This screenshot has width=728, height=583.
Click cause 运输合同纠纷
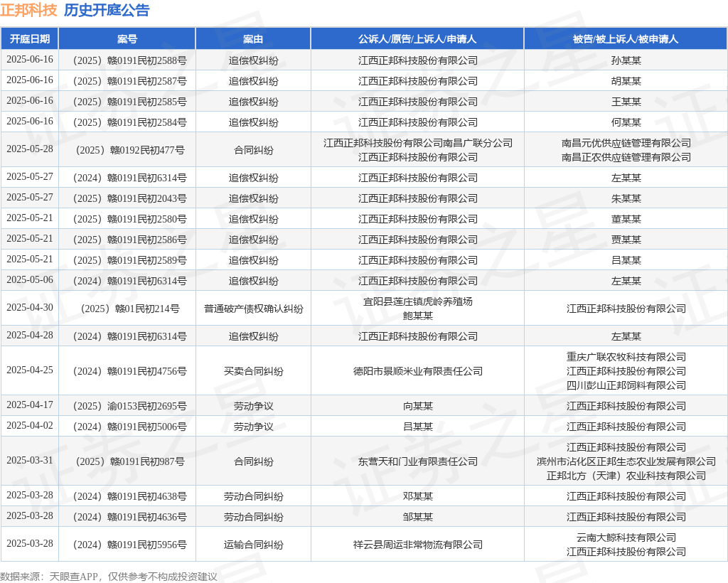[x=254, y=545]
